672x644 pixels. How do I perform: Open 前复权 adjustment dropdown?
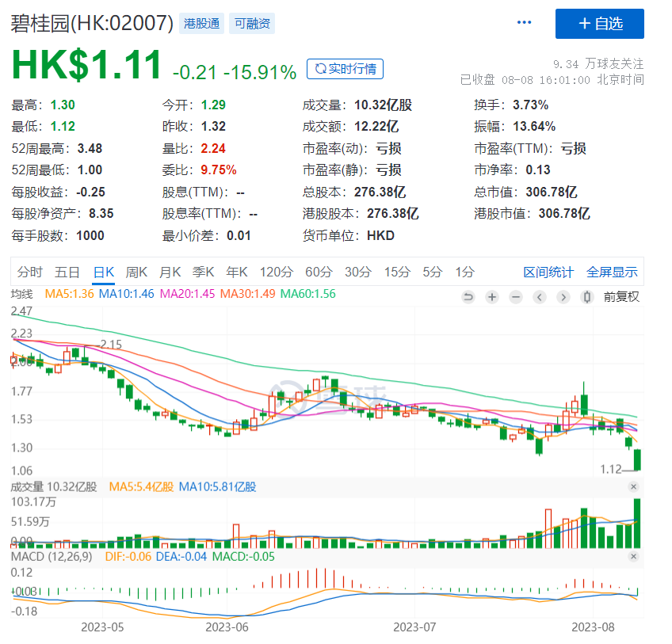click(621, 296)
